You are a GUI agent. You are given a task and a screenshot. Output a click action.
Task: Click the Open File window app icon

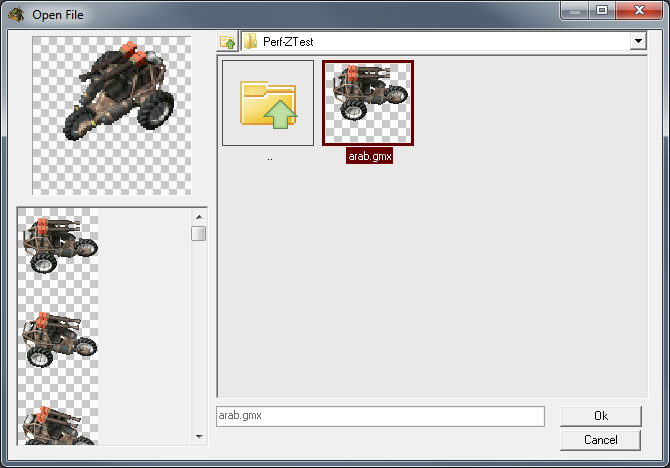tap(16, 15)
